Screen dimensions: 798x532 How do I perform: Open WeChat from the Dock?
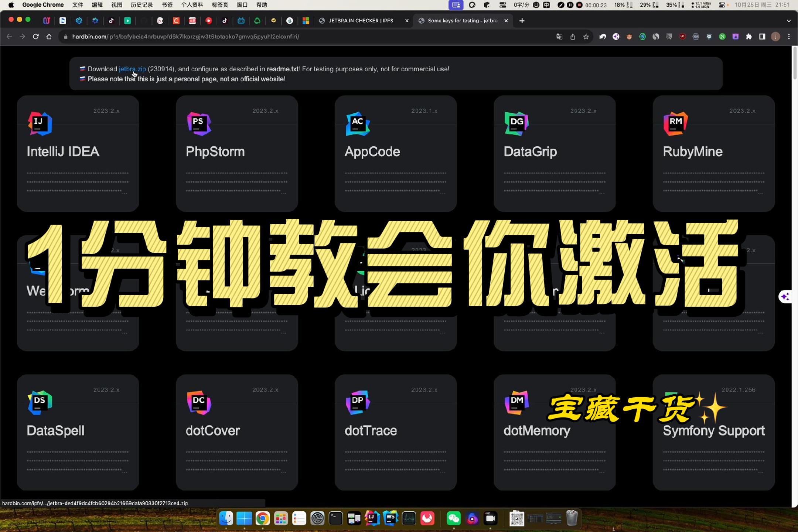click(454, 519)
